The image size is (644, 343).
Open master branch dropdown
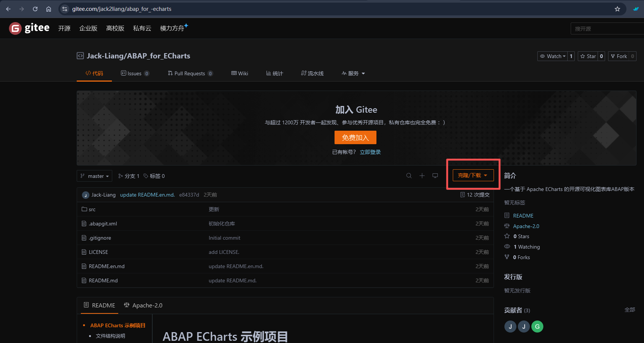pyautogui.click(x=94, y=176)
